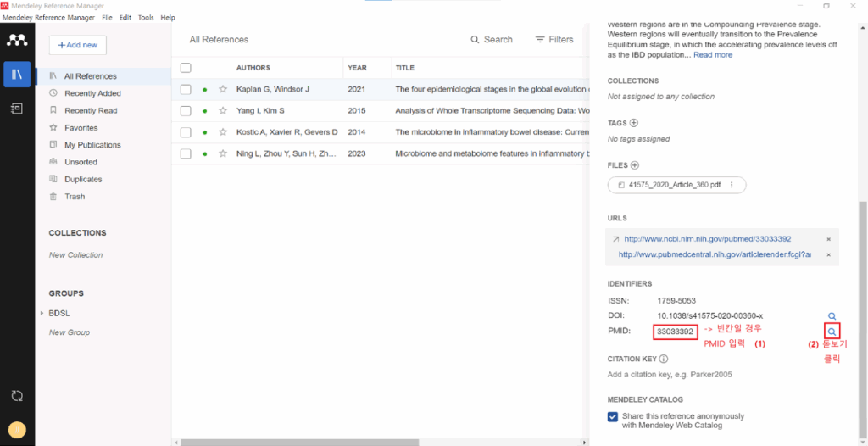
Task: Uncheck Share this reference anonymously
Action: click(x=612, y=416)
